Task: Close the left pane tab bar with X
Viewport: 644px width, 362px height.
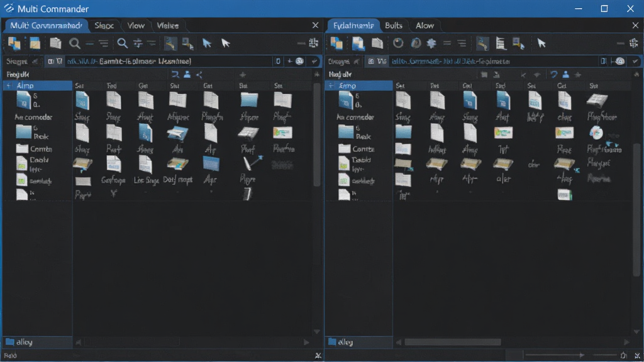Action: pyautogui.click(x=315, y=25)
